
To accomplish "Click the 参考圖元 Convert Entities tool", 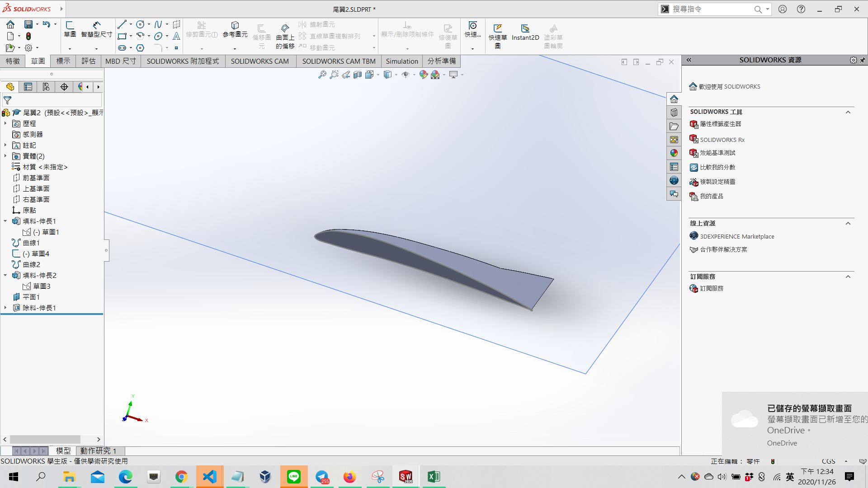I will (x=235, y=29).
